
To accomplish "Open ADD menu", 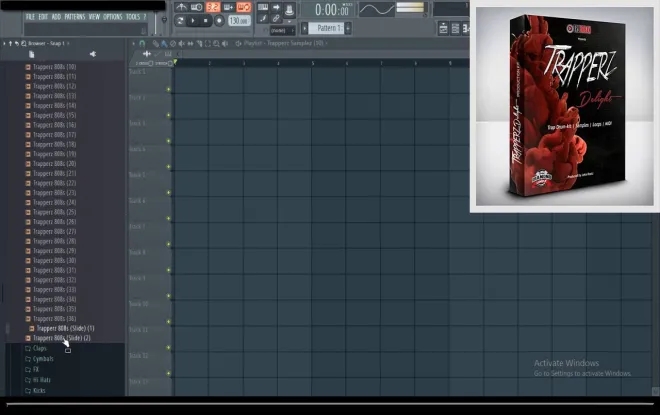I will click(x=56, y=17).
